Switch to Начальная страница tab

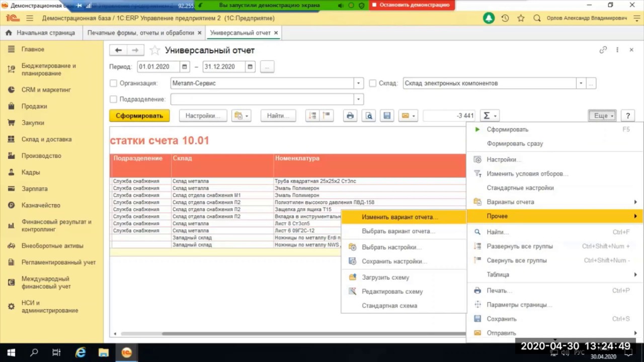pos(40,33)
